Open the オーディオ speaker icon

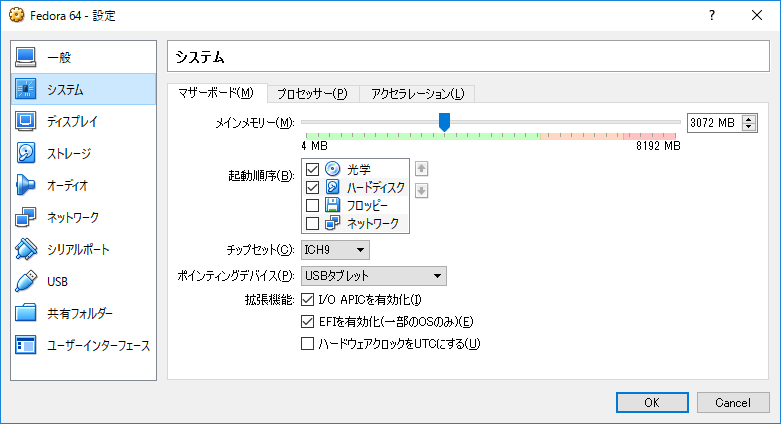(x=25, y=185)
